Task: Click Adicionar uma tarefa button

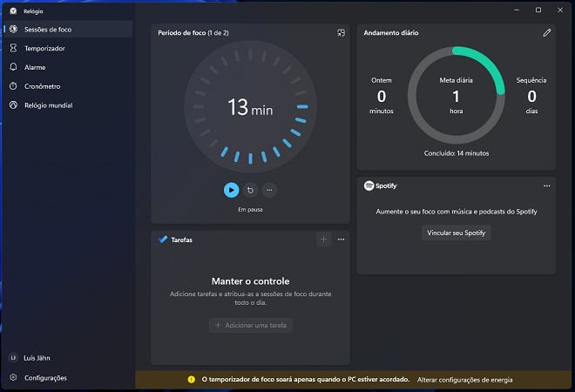Action: tap(251, 325)
